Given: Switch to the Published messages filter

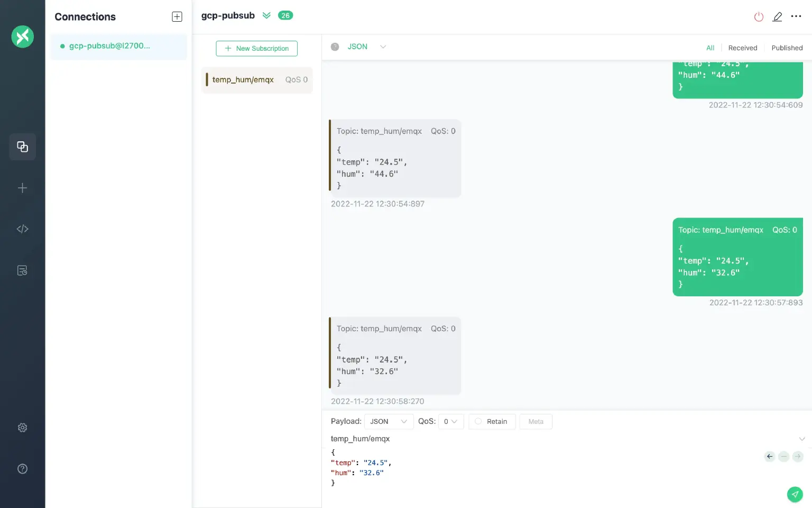Looking at the screenshot, I should coord(787,48).
